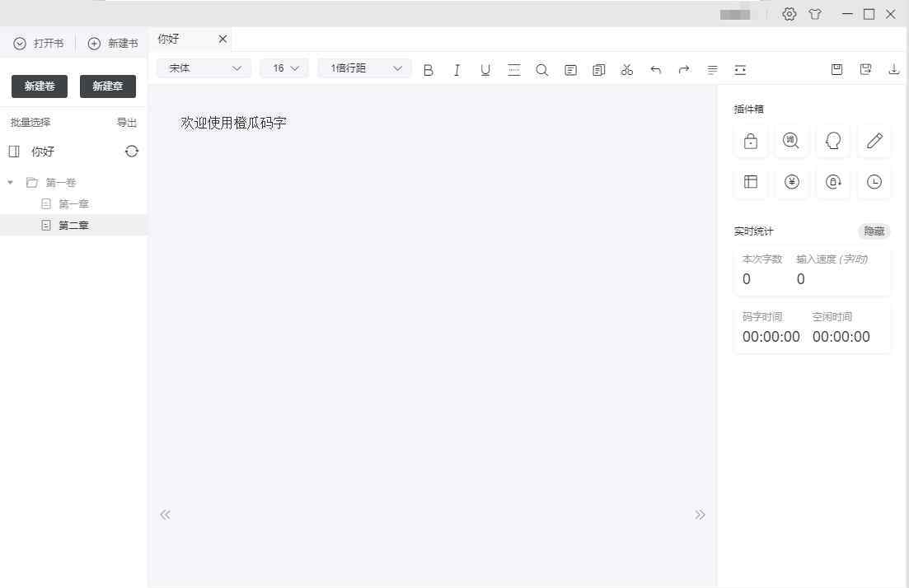
Task: Close the 你好 tab
Action: point(223,39)
